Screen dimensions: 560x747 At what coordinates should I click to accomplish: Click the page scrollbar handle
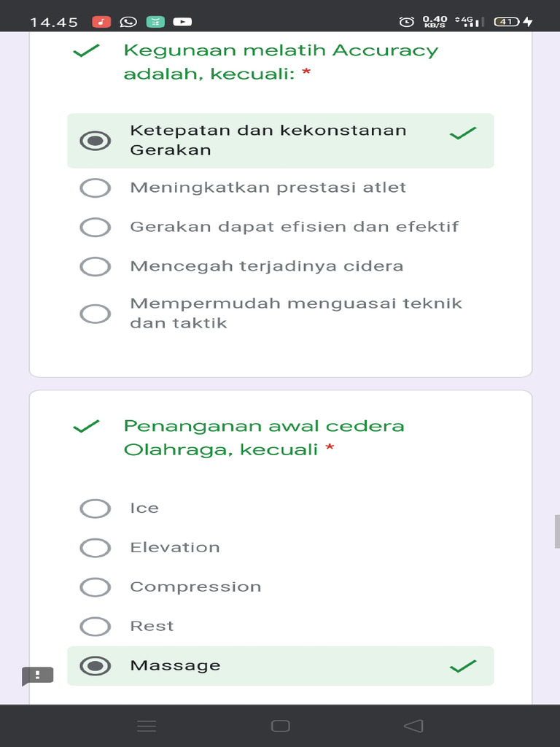[x=557, y=531]
